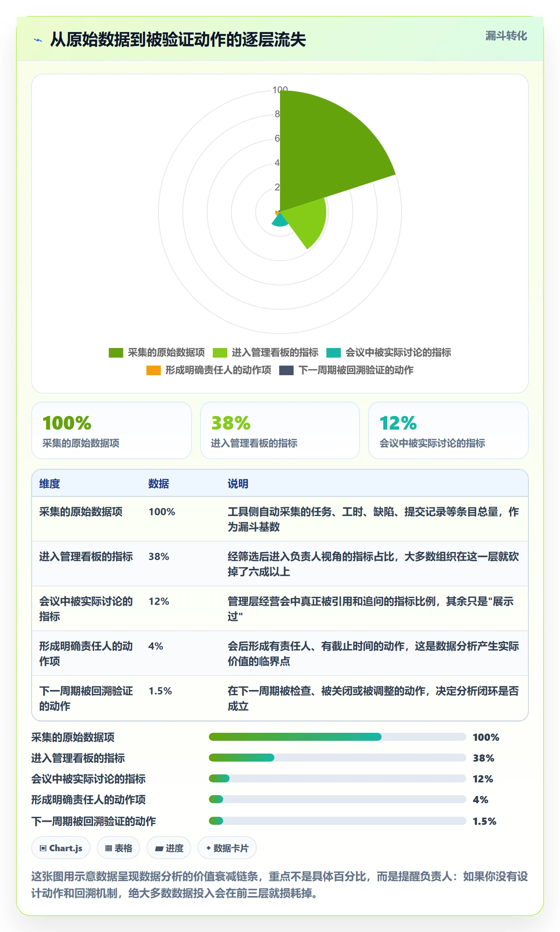This screenshot has height=932, width=560.
Task: Click the Chart.js tag
Action: pyautogui.click(x=61, y=848)
